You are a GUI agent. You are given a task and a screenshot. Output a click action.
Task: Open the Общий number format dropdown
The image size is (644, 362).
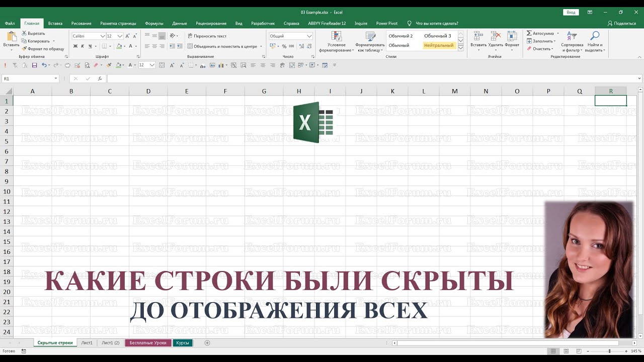(309, 36)
